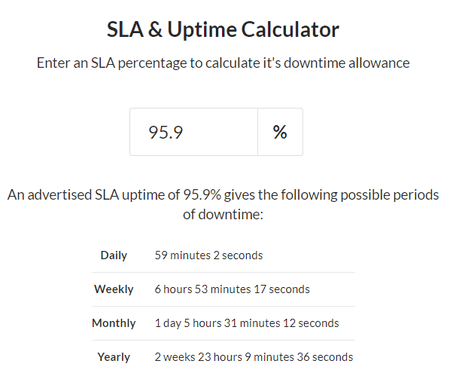
Task: Select the Yearly row label
Action: [114, 357]
